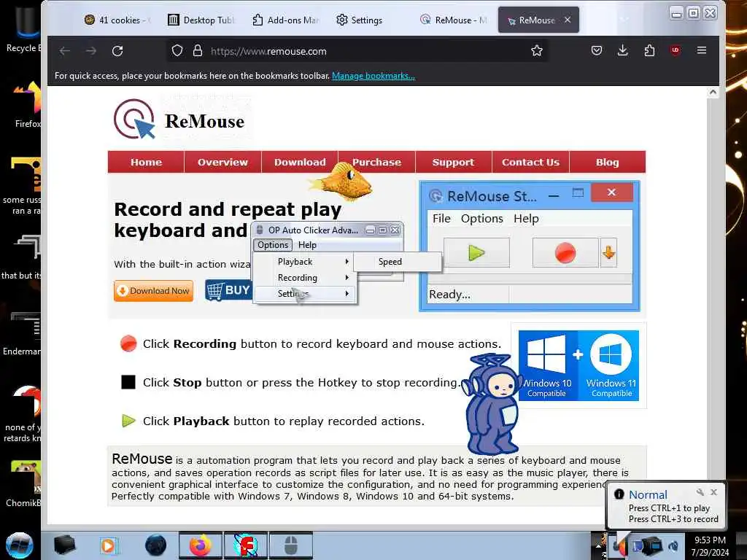This screenshot has height=560, width=747.
Task: Click Options menu in OP Auto Clicker
Action: (x=273, y=245)
